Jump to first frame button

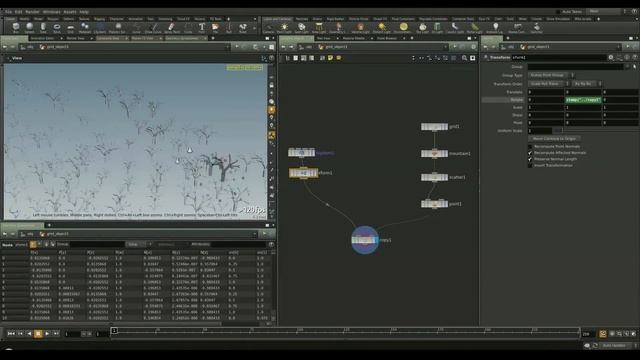(x=11, y=334)
